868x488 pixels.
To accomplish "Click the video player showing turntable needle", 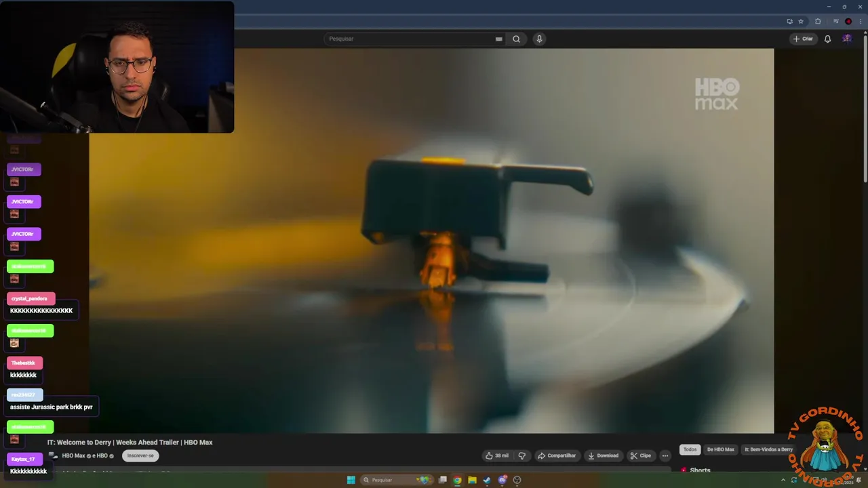I will tap(431, 241).
